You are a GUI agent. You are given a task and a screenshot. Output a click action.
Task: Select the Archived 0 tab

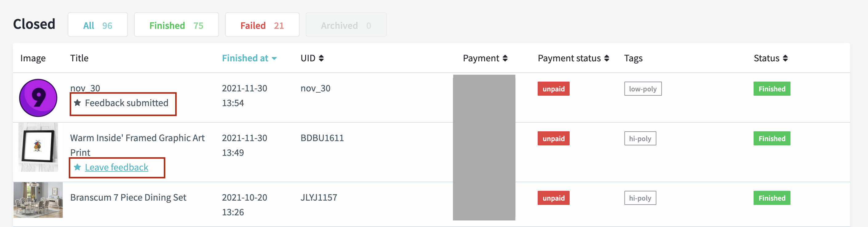click(346, 25)
